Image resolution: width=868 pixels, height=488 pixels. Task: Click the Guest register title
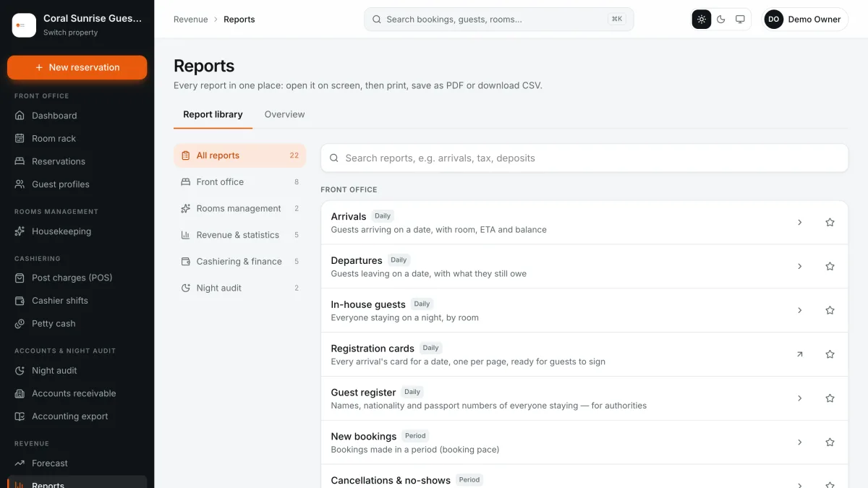pyautogui.click(x=363, y=393)
